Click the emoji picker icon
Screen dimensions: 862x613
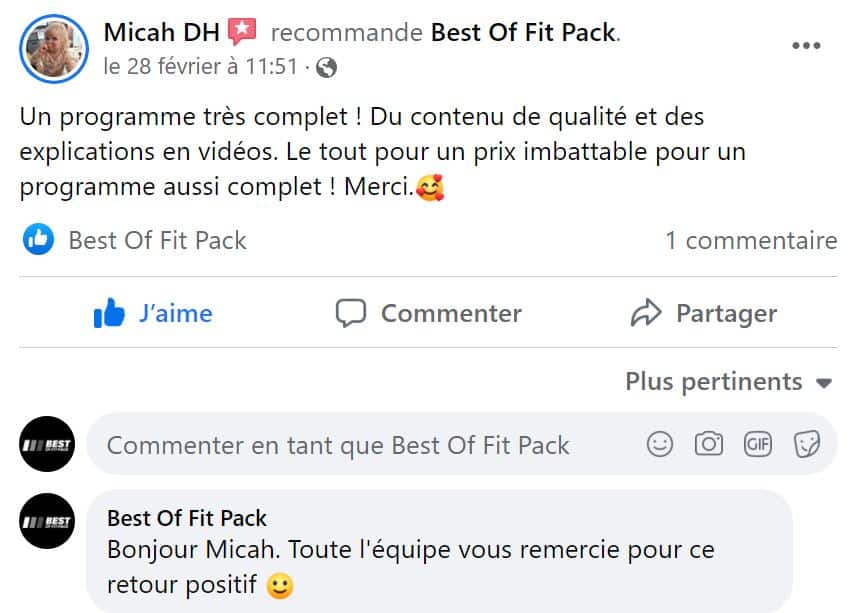(660, 444)
